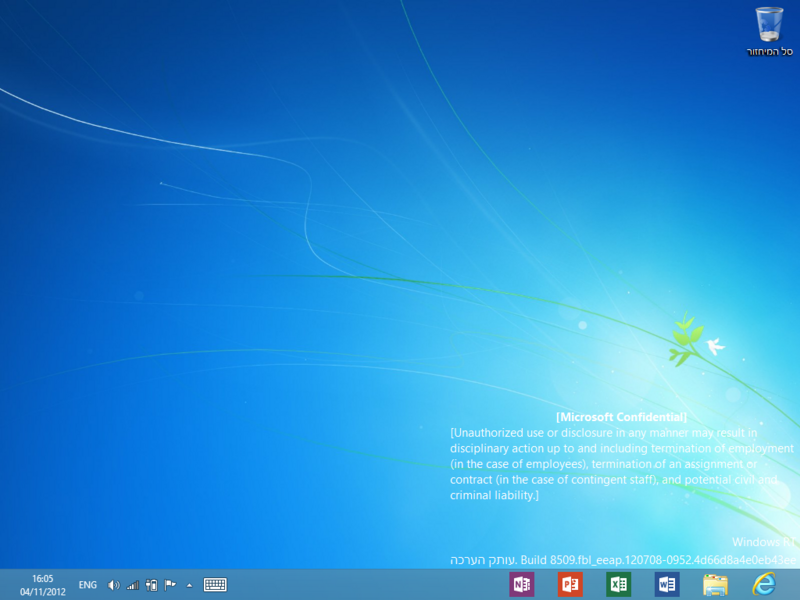
Task: Open Excel from the taskbar
Action: 618,584
